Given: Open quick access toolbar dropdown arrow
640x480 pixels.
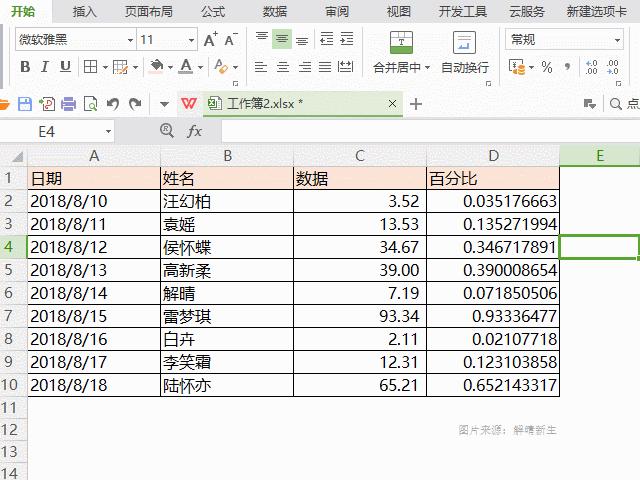Looking at the screenshot, I should click(164, 104).
